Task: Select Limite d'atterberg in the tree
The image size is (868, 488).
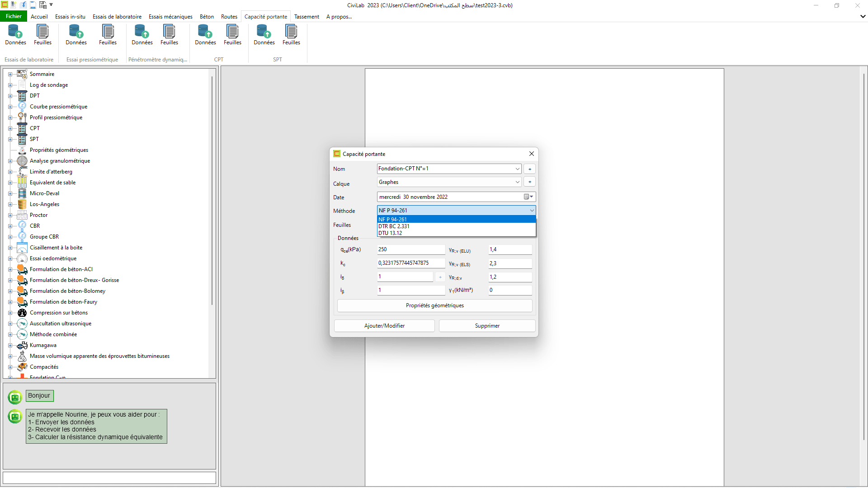Action: (x=51, y=172)
